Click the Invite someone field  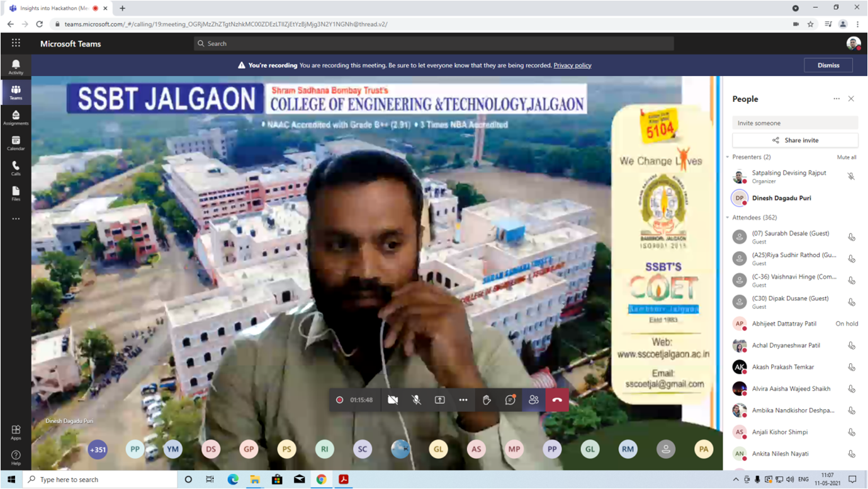click(795, 123)
